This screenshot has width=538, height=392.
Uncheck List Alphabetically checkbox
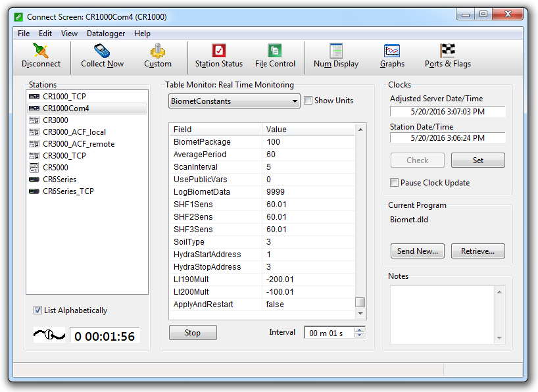[37, 310]
